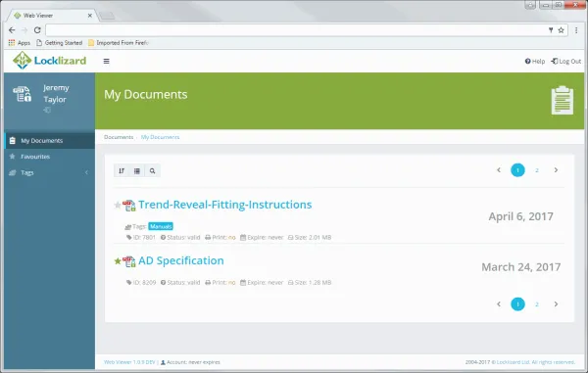Open Trend-Reveal-Fitting-Instructions document
Image resolution: width=588 pixels, height=373 pixels.
[225, 205]
